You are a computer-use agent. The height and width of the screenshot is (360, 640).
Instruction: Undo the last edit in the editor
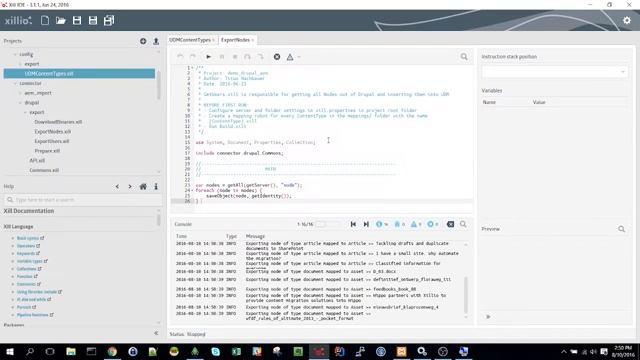pos(180,57)
